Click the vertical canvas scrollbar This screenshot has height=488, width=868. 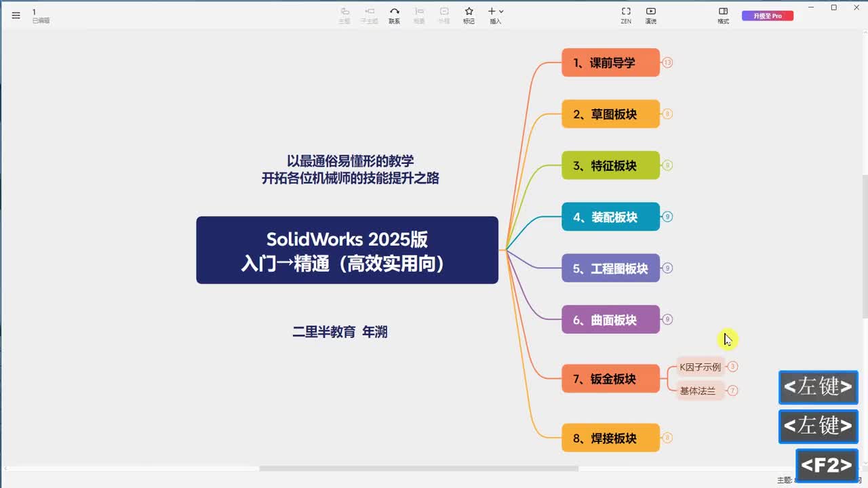pos(865,246)
